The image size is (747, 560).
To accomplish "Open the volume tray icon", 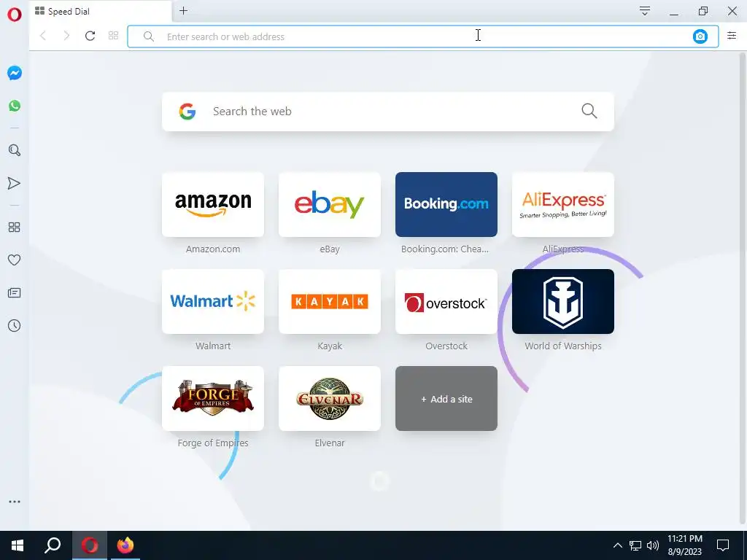I will pos(653,545).
